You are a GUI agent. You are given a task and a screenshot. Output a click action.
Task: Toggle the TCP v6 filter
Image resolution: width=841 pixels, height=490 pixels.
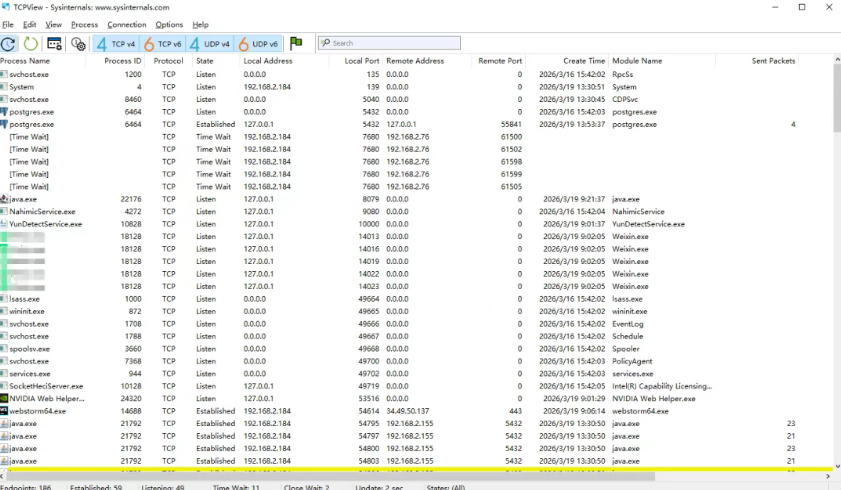click(x=162, y=43)
